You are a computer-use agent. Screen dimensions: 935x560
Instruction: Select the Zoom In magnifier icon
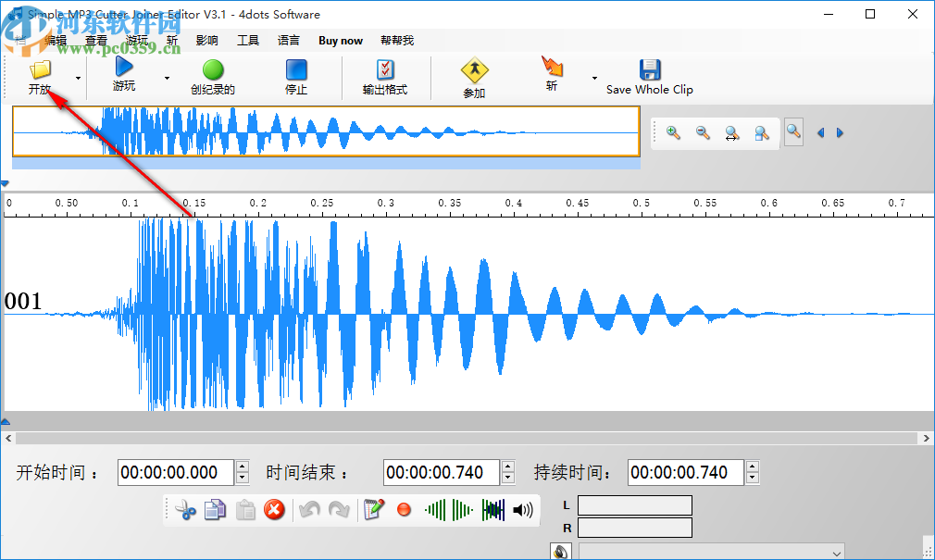(671, 132)
